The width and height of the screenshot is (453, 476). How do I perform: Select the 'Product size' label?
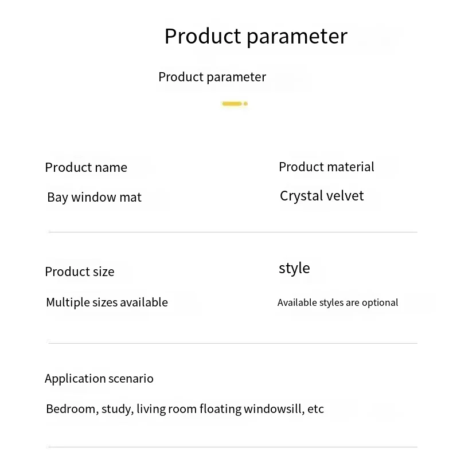click(80, 272)
